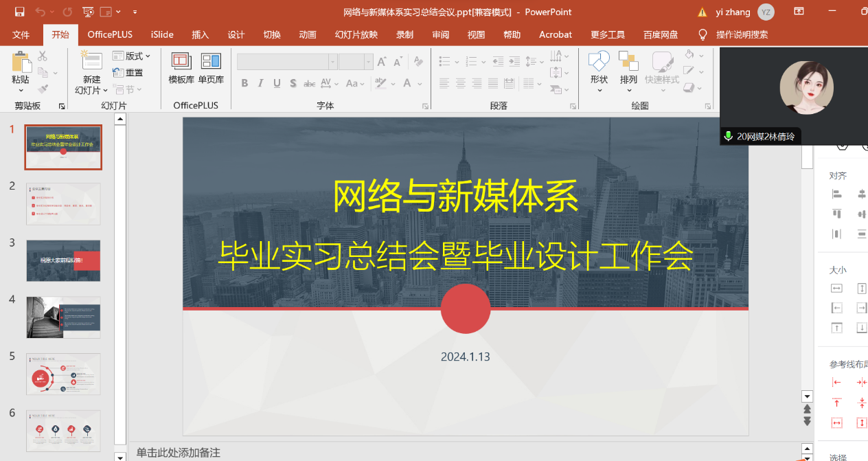Expand the 新建幻灯片 dropdown arrow
Image resolution: width=868 pixels, height=461 pixels.
click(x=105, y=91)
